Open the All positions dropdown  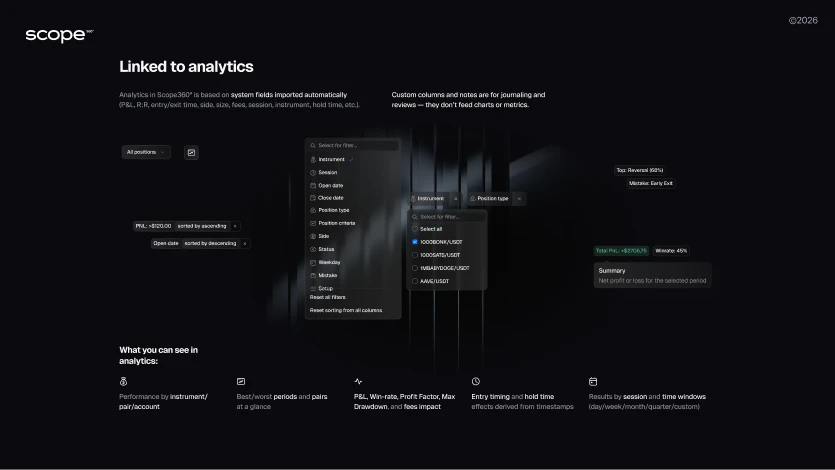click(146, 152)
